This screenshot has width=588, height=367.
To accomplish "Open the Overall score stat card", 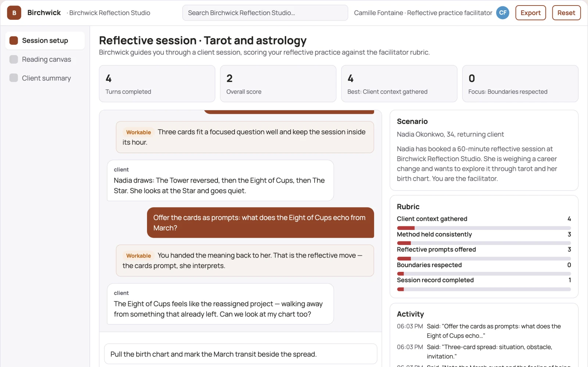I will tap(278, 84).
